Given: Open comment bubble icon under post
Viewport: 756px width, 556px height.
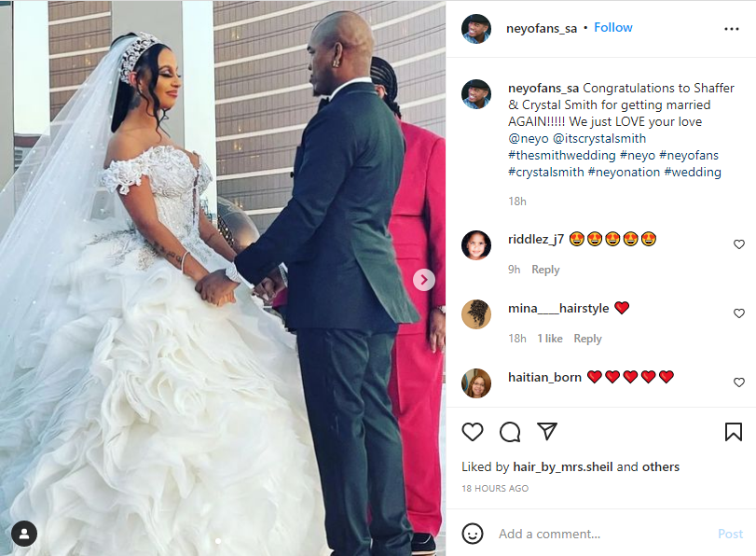Looking at the screenshot, I should [510, 432].
